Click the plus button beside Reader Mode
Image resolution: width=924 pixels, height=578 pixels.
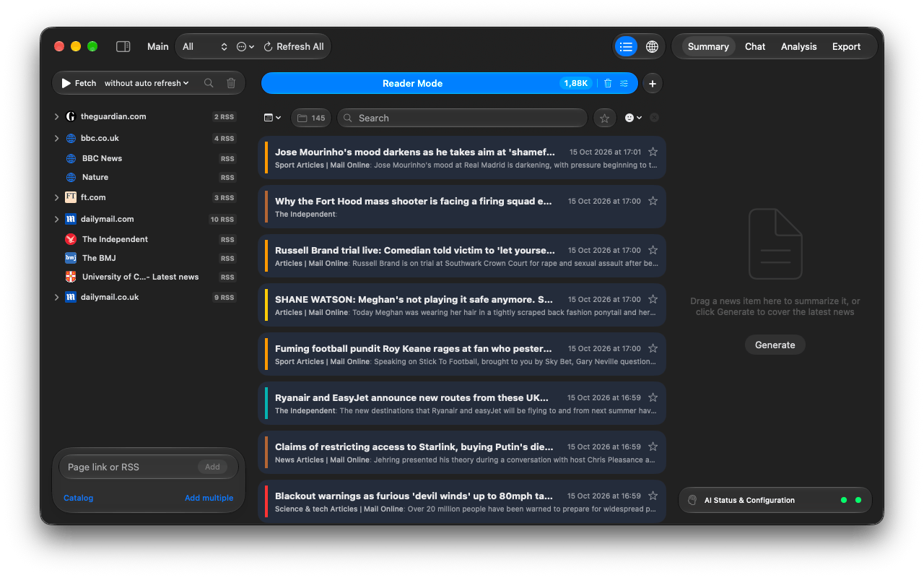pos(653,83)
